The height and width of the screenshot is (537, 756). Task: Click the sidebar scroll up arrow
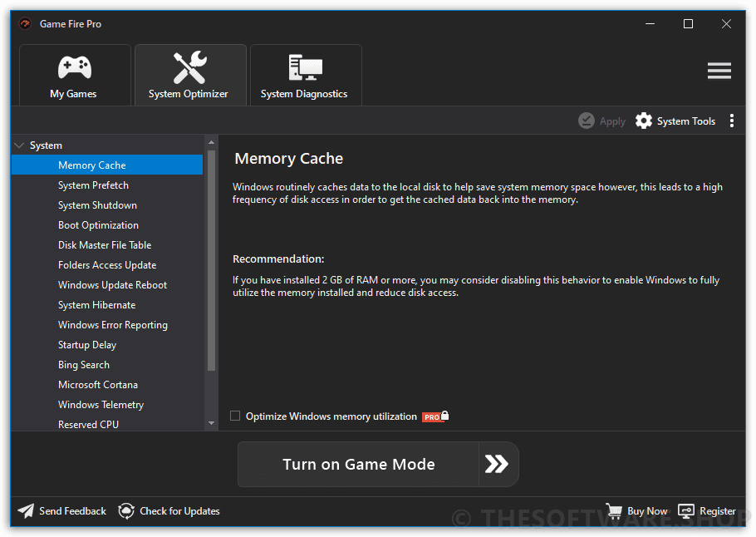coord(211,142)
